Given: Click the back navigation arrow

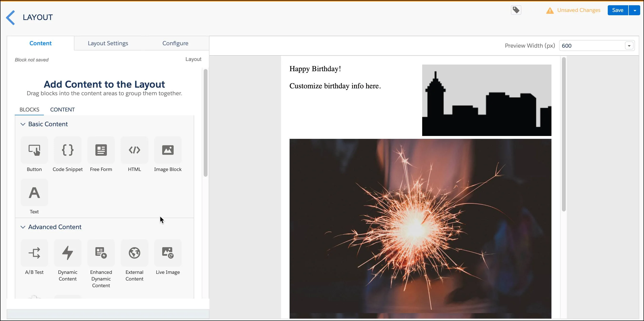Looking at the screenshot, I should point(11,17).
